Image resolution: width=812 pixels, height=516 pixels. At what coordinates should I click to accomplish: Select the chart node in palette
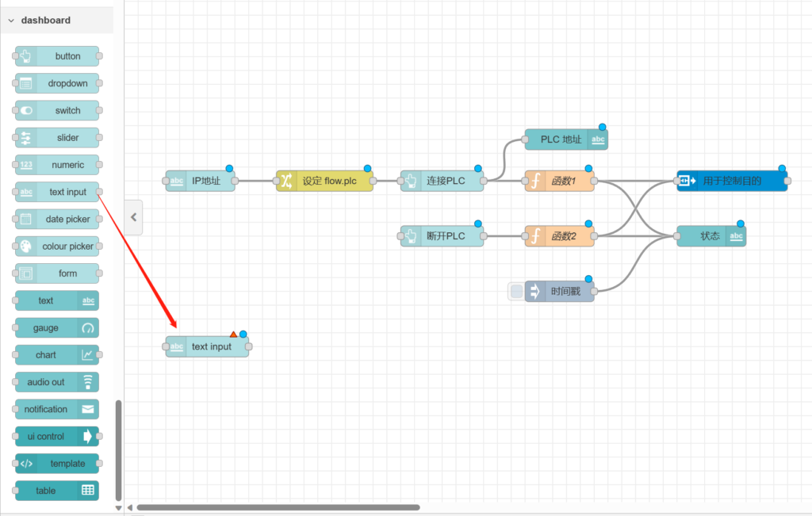[57, 355]
